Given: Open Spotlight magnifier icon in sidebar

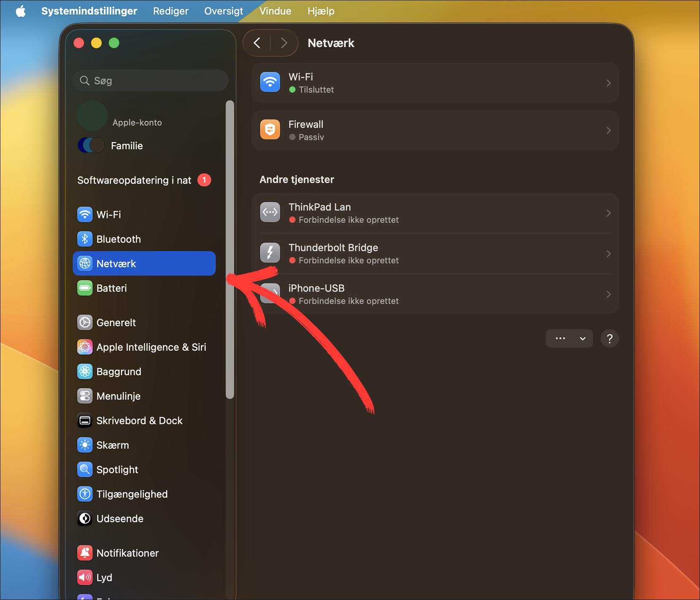Looking at the screenshot, I should tap(85, 470).
